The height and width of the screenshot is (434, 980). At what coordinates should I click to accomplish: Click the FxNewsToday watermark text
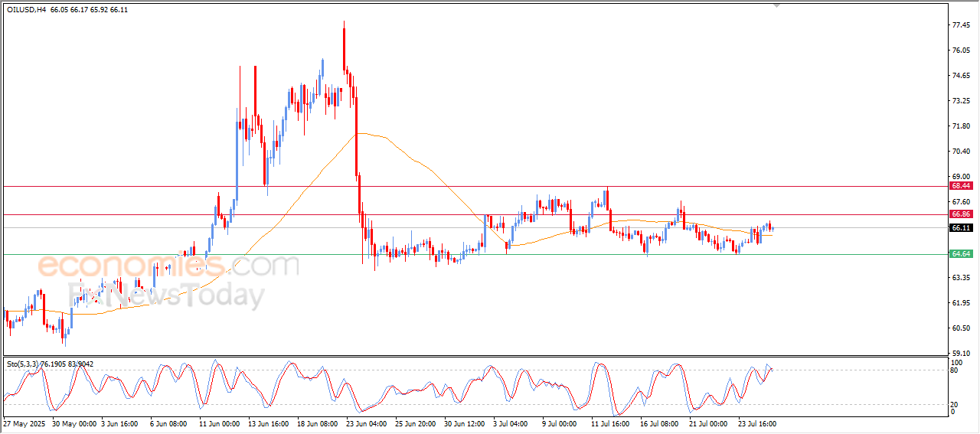click(x=166, y=295)
